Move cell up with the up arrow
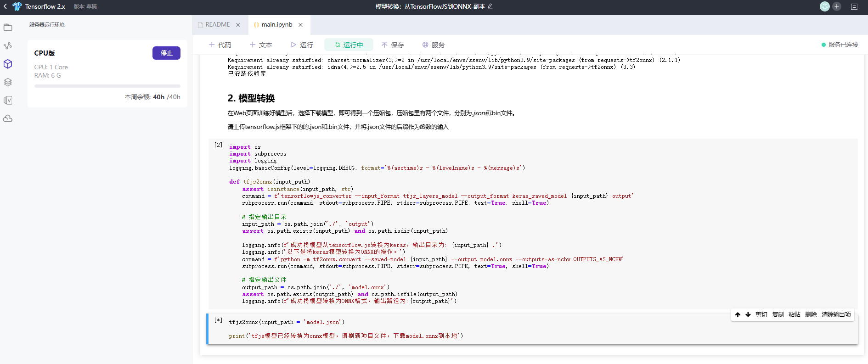The width and height of the screenshot is (868, 364). (x=738, y=314)
